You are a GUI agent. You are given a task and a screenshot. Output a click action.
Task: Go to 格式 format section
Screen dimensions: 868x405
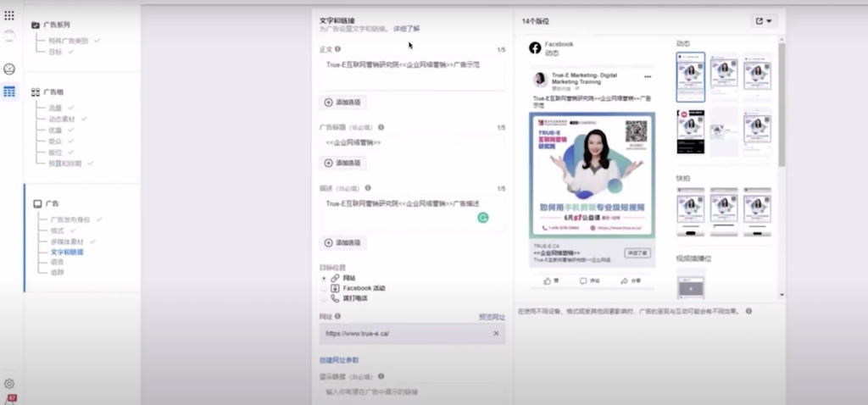click(57, 230)
